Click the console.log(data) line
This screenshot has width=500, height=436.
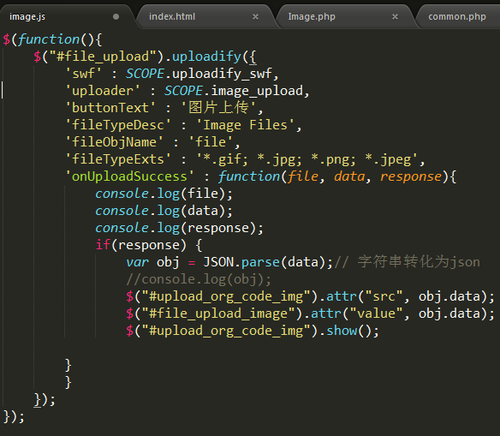164,211
